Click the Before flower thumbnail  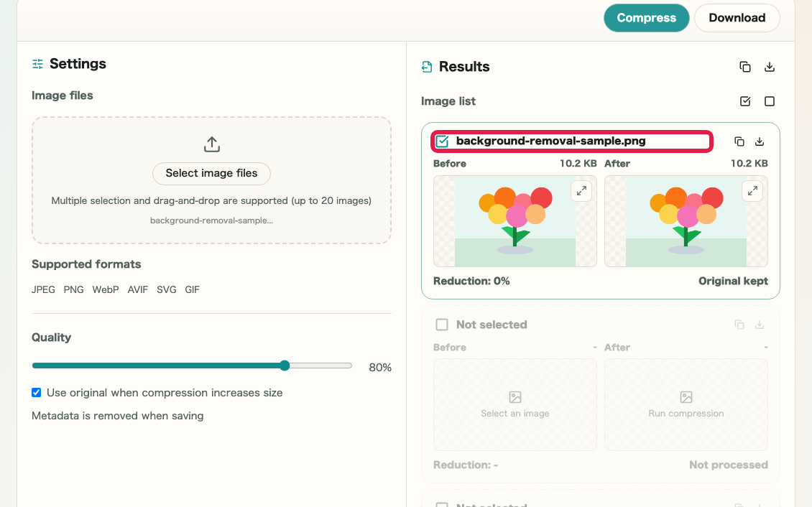(x=515, y=221)
